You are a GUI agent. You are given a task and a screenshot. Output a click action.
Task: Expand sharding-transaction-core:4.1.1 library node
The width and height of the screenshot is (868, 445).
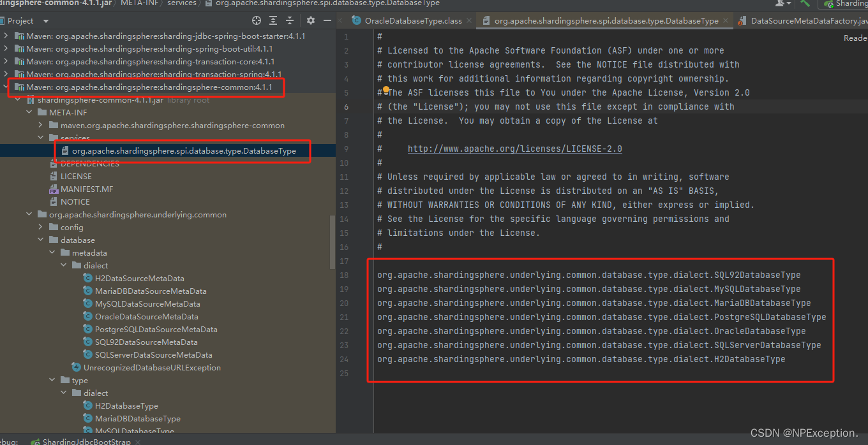[6, 61]
